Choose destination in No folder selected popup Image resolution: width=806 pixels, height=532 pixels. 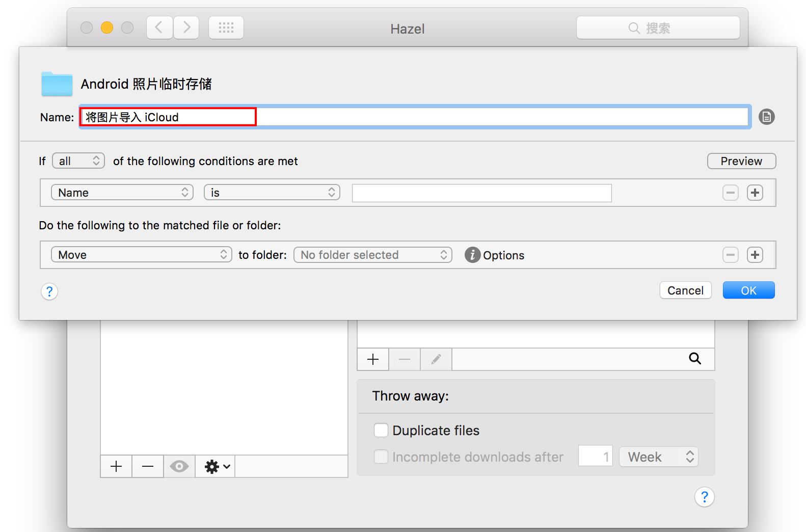tap(372, 255)
